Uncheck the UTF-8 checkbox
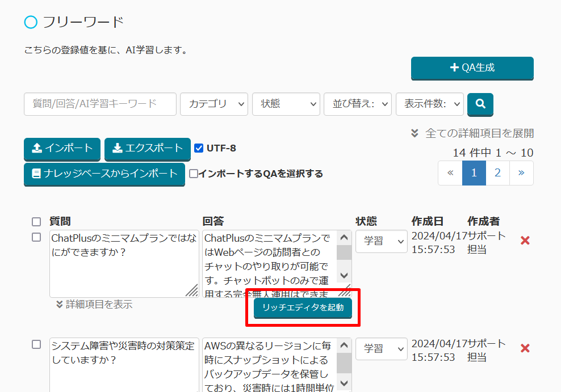Image resolution: width=561 pixels, height=392 pixels. coord(199,148)
